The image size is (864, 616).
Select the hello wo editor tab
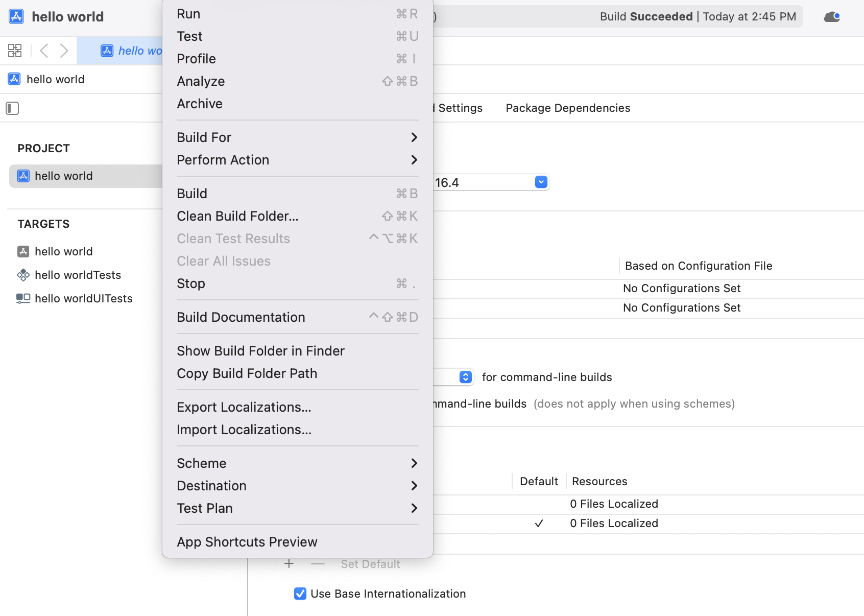(119, 51)
